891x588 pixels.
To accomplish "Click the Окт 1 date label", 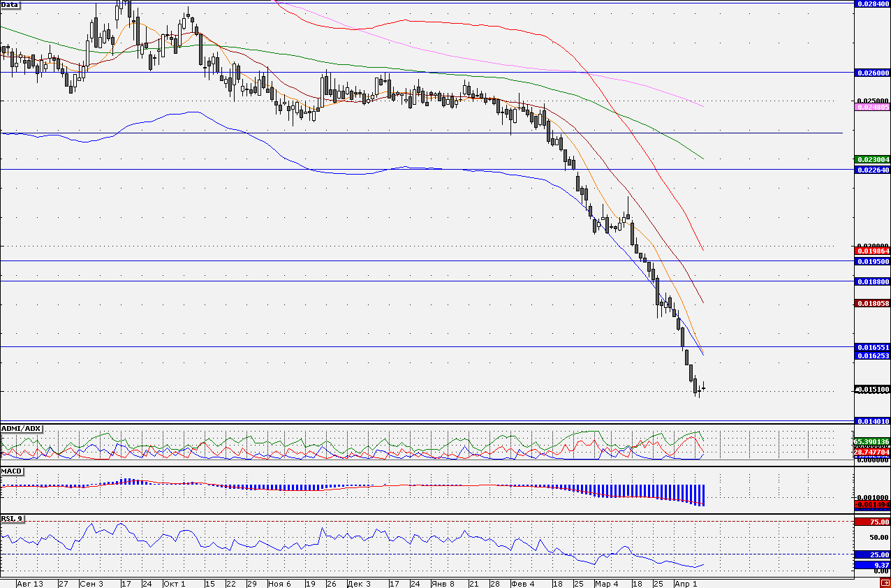I will pos(175,583).
